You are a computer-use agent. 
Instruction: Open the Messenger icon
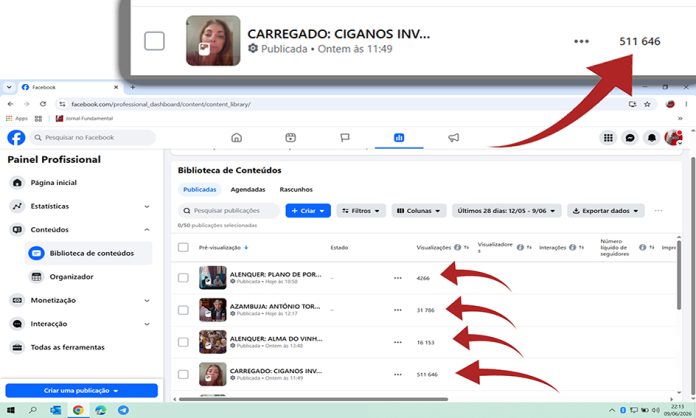tap(630, 138)
